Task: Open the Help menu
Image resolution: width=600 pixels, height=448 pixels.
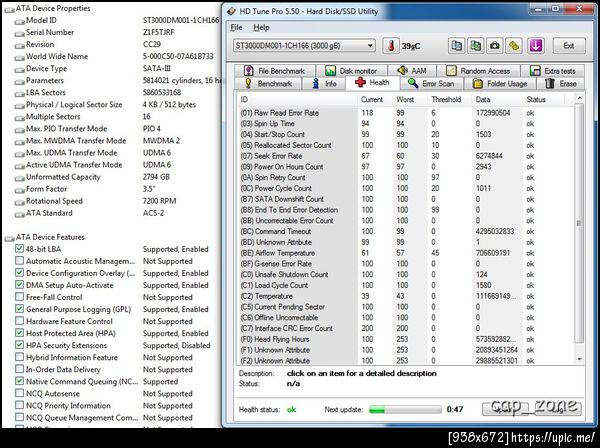Action: click(261, 28)
